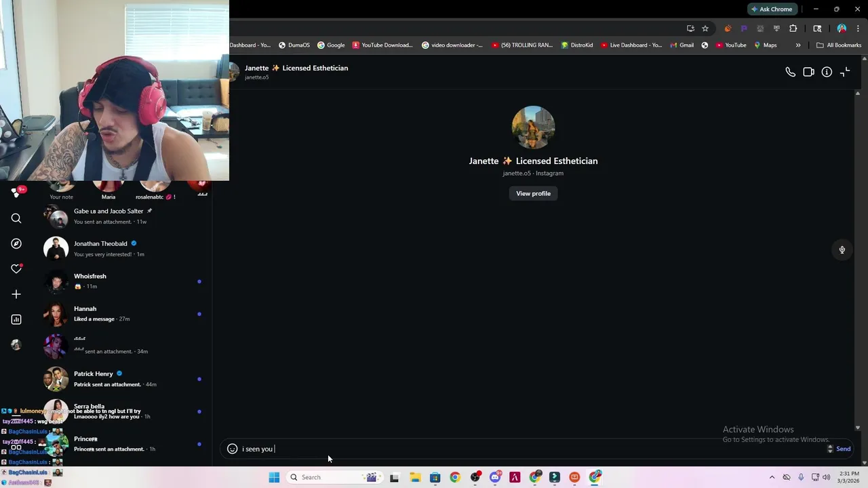The image size is (868, 488).
Task: Click Janette's name in chat header
Action: pos(296,68)
